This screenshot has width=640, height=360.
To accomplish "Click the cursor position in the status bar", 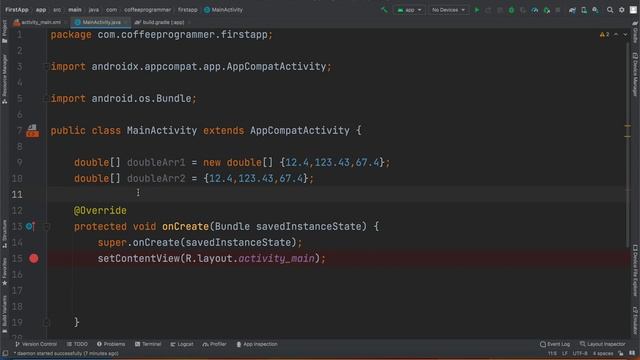I will click(x=552, y=353).
